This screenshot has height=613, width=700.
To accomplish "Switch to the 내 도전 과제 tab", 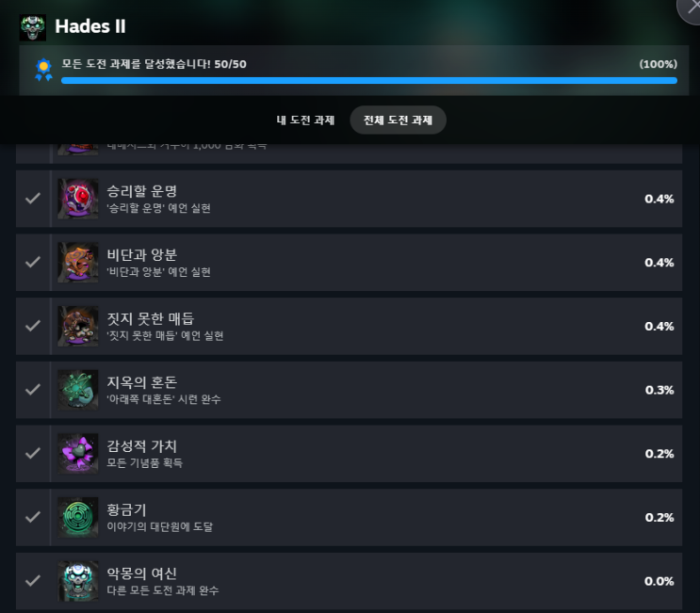I will click(305, 120).
